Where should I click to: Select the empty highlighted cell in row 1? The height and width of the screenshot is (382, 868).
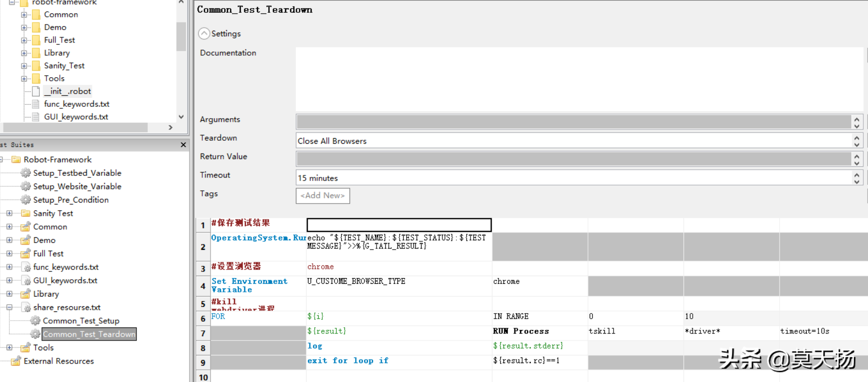tap(399, 225)
